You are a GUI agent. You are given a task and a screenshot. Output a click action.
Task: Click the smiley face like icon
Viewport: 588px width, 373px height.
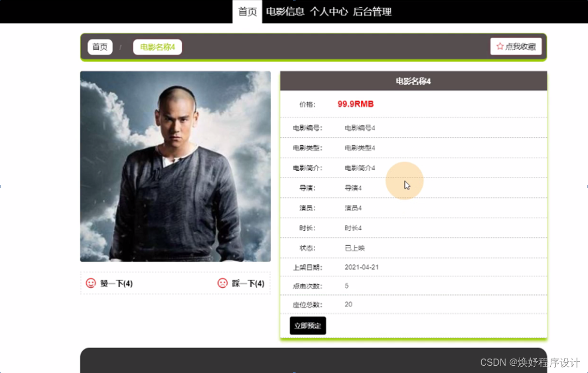[91, 283]
